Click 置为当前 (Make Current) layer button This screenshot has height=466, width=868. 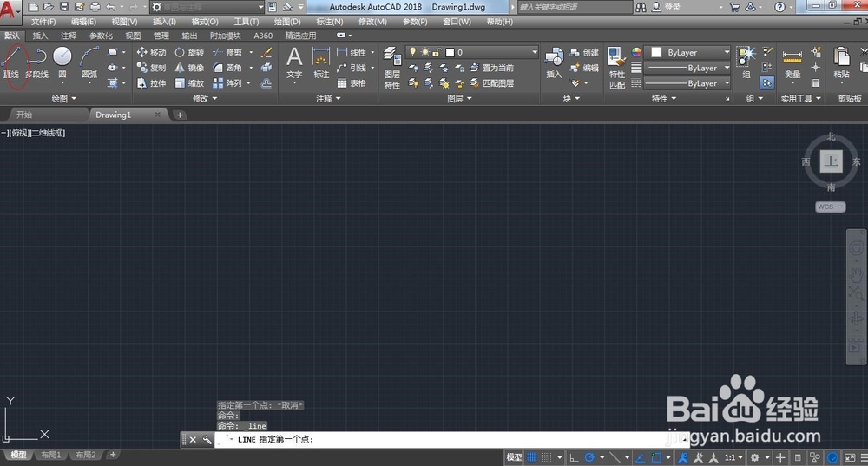point(492,68)
